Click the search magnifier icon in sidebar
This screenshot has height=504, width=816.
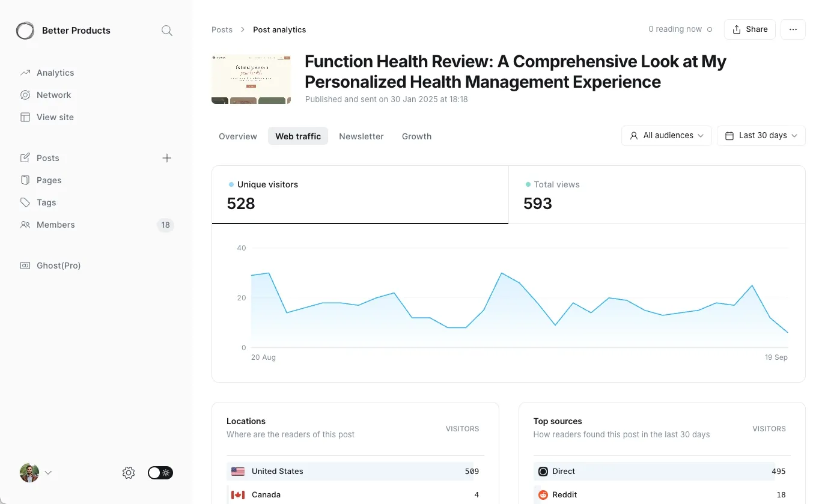tap(167, 31)
